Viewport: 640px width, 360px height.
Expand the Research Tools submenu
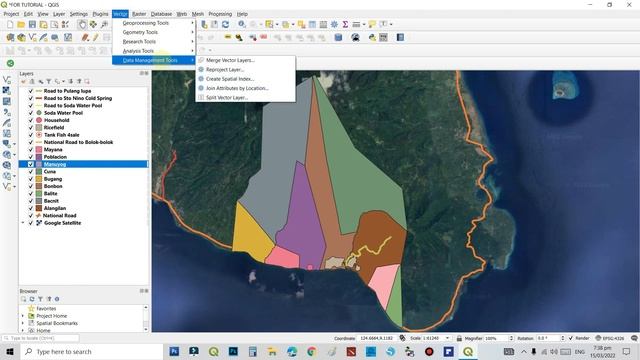pos(154,41)
